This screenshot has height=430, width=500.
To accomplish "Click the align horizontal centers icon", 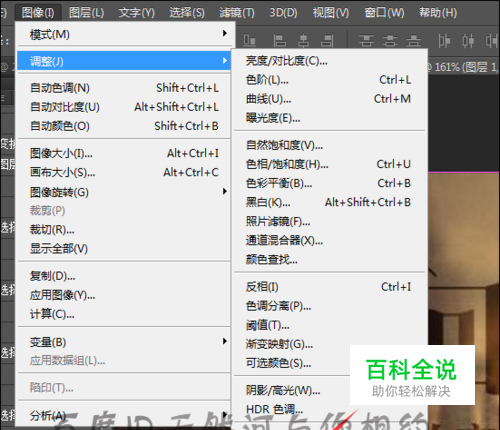I will 303,41.
